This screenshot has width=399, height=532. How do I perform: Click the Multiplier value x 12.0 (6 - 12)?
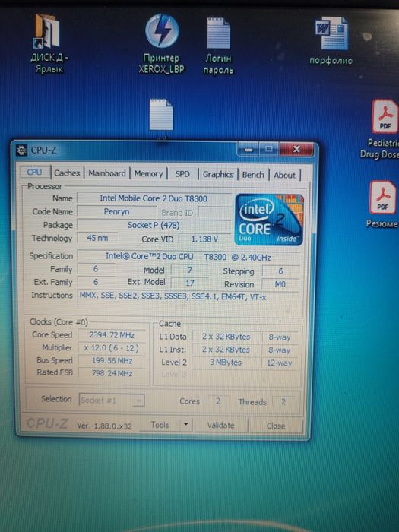[x=112, y=348]
